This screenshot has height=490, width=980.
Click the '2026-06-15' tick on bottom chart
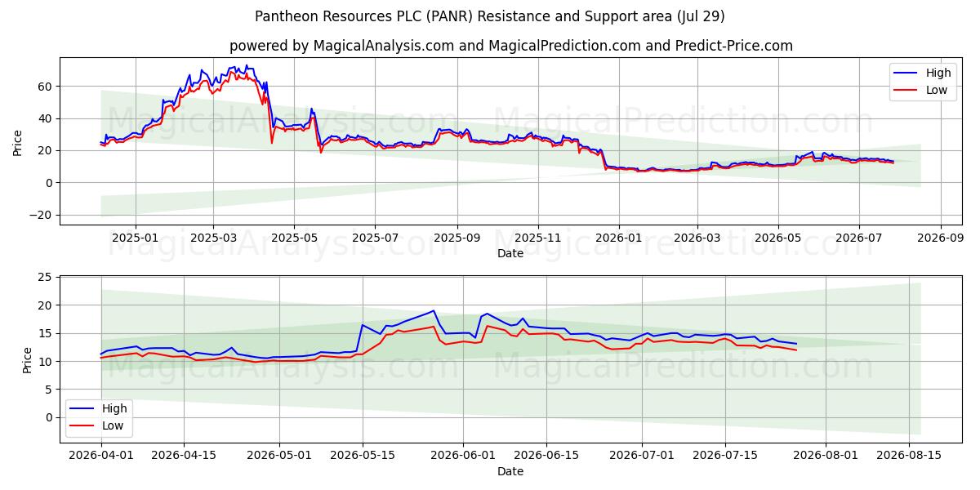(547, 455)
